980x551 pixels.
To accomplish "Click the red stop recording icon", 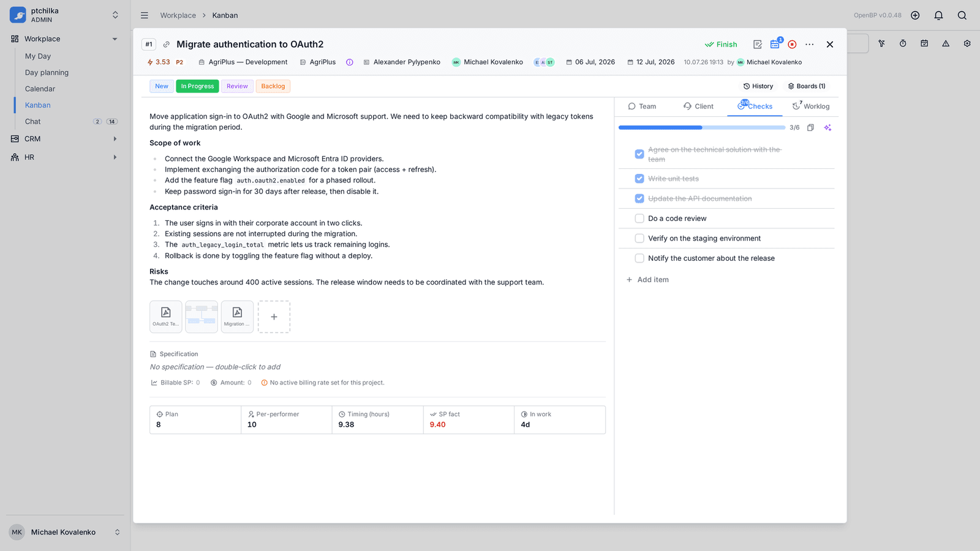I will point(792,44).
